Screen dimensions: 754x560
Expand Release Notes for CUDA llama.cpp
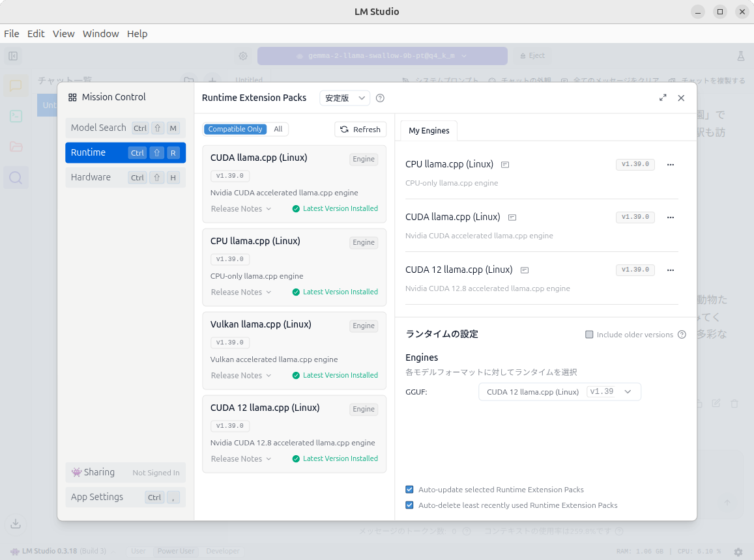[x=240, y=208]
